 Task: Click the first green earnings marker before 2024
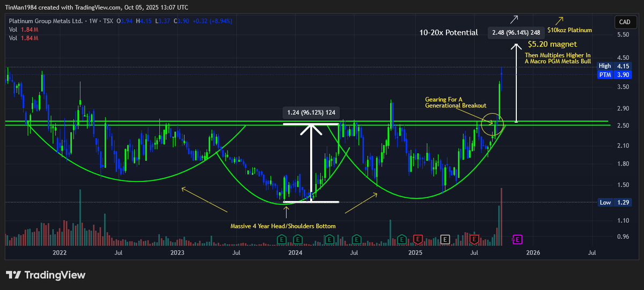point(282,239)
